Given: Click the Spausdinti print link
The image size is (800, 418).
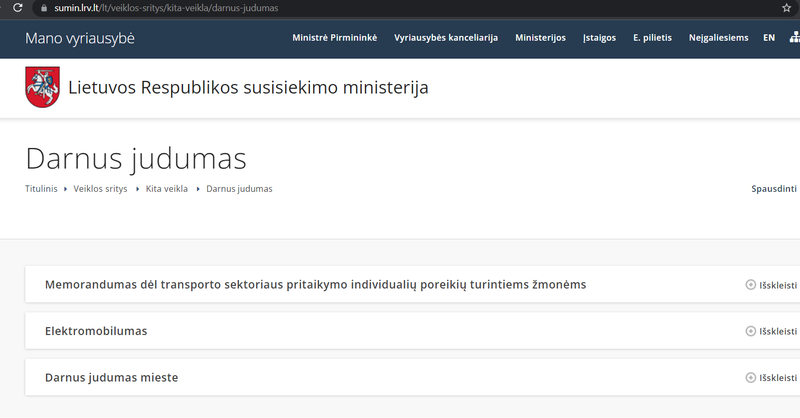Looking at the screenshot, I should tap(774, 188).
